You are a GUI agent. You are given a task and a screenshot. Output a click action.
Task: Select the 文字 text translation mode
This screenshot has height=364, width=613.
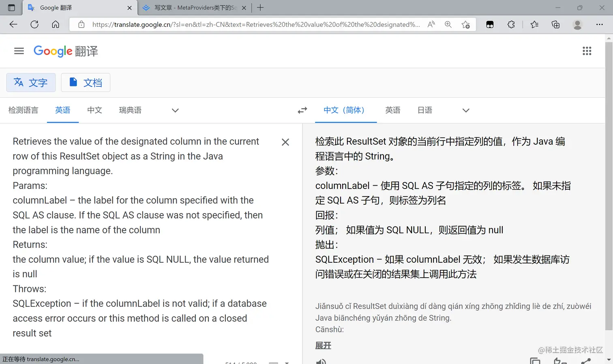click(x=31, y=83)
